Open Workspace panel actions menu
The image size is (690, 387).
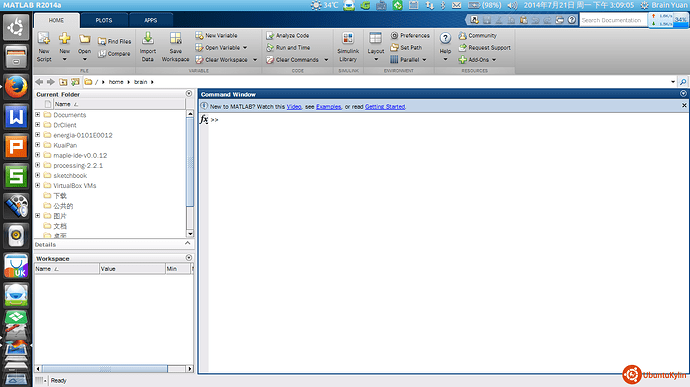(x=189, y=258)
